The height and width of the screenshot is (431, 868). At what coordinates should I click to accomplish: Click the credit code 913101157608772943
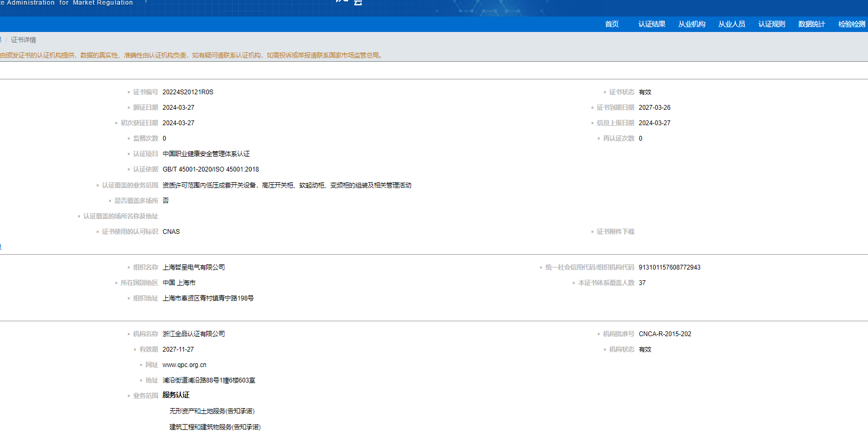pyautogui.click(x=669, y=267)
